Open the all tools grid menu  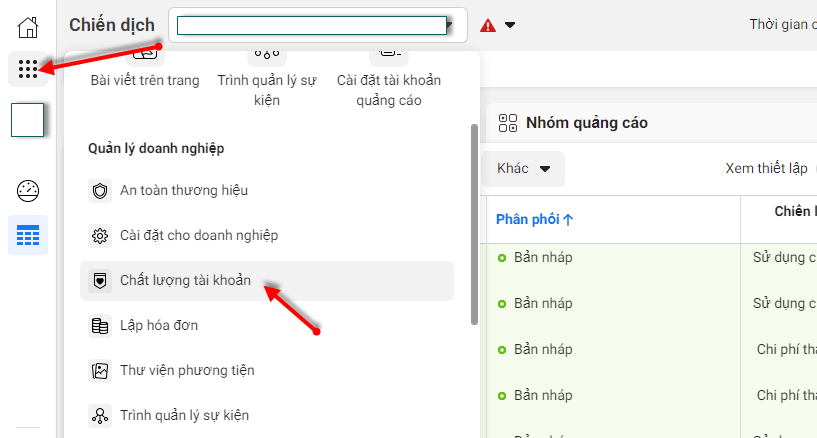[28, 69]
